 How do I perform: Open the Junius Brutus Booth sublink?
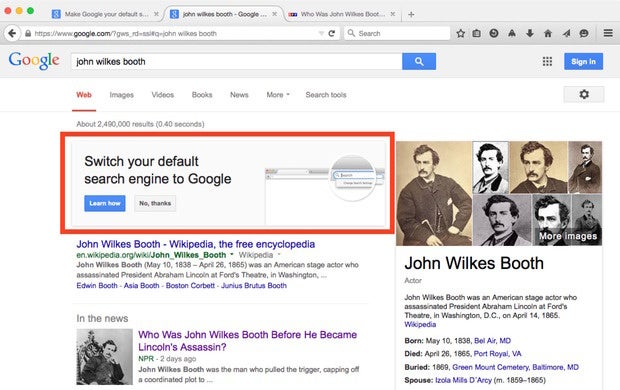pos(254,285)
